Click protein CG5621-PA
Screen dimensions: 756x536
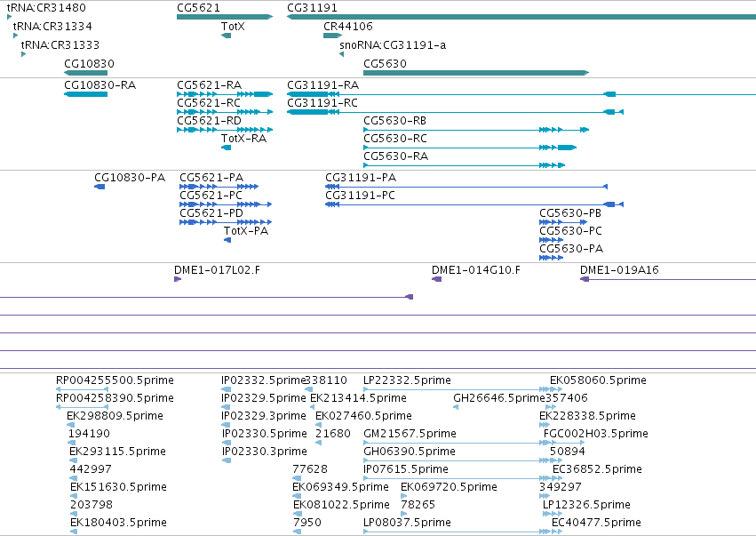tap(219, 187)
